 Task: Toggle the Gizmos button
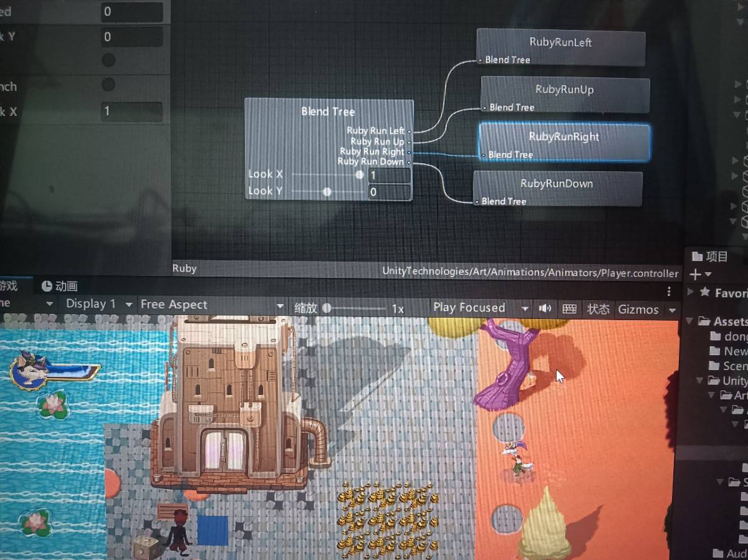point(638,310)
